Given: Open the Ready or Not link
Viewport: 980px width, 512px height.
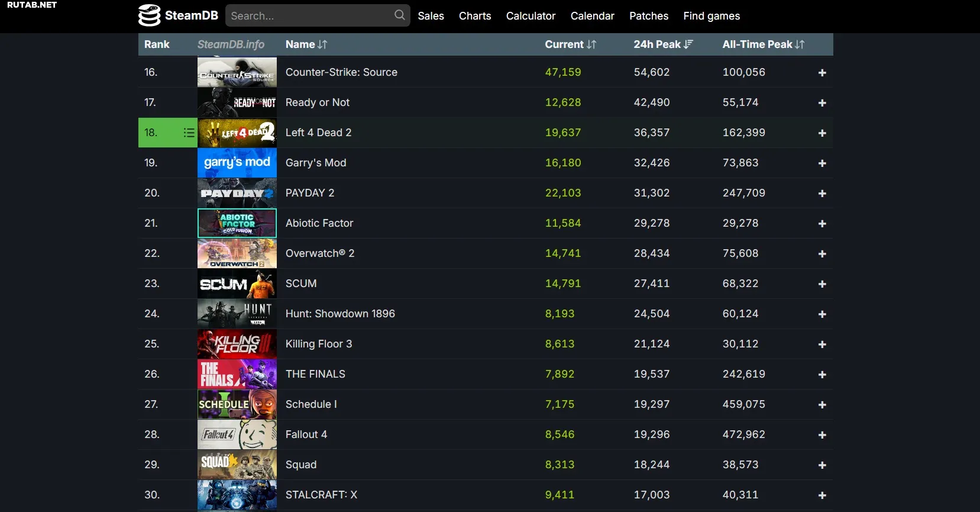Looking at the screenshot, I should pyautogui.click(x=318, y=102).
